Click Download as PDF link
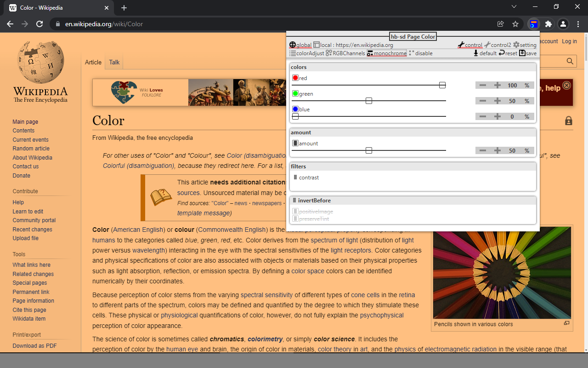This screenshot has width=588, height=368. point(35,346)
